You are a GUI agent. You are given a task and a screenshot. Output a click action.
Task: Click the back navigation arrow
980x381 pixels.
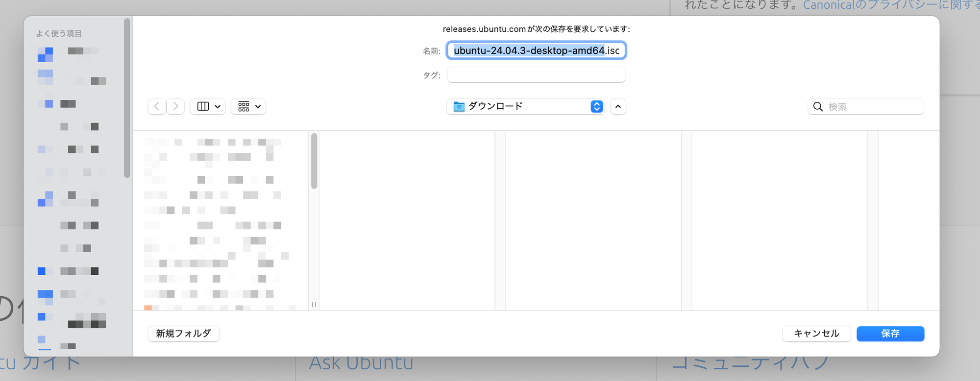[x=157, y=106]
